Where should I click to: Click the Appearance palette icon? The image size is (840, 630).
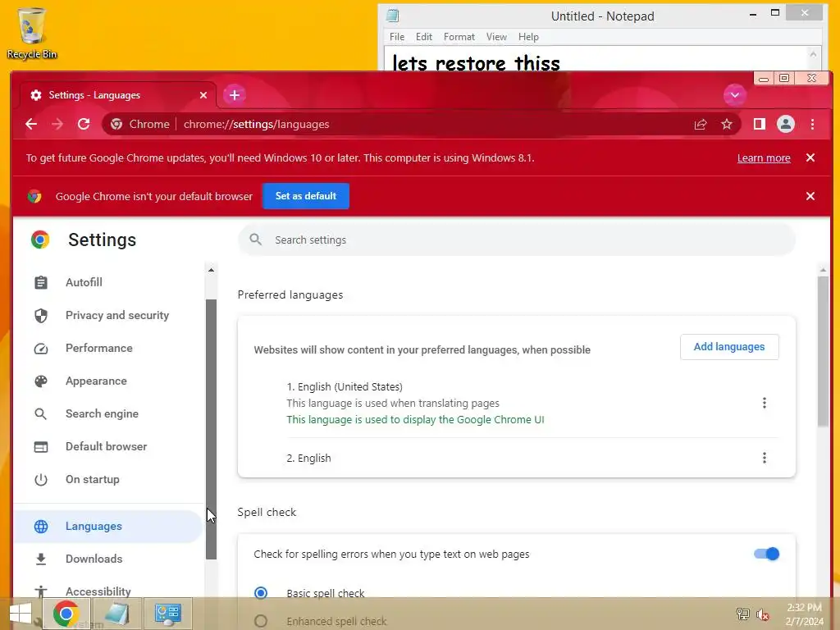41,381
